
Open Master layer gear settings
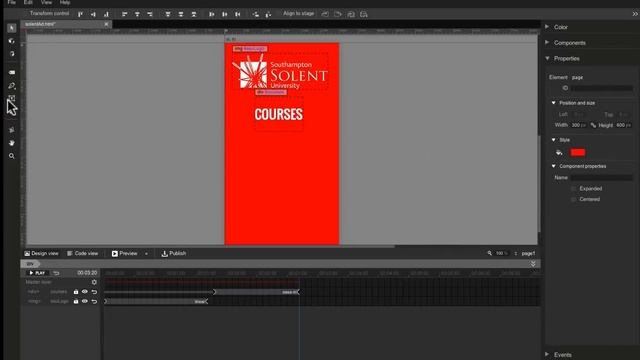coord(94,282)
